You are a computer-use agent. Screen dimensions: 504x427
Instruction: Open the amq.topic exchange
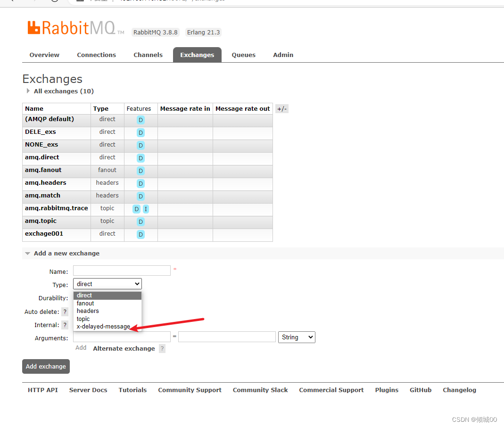tap(41, 221)
